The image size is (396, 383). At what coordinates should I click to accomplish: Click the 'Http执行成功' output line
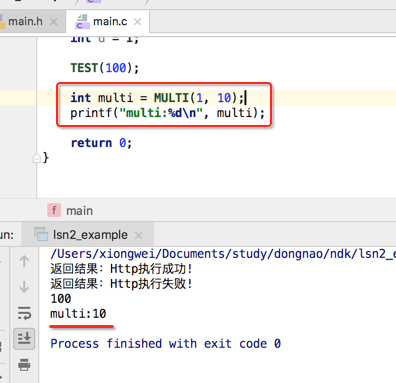tap(122, 269)
